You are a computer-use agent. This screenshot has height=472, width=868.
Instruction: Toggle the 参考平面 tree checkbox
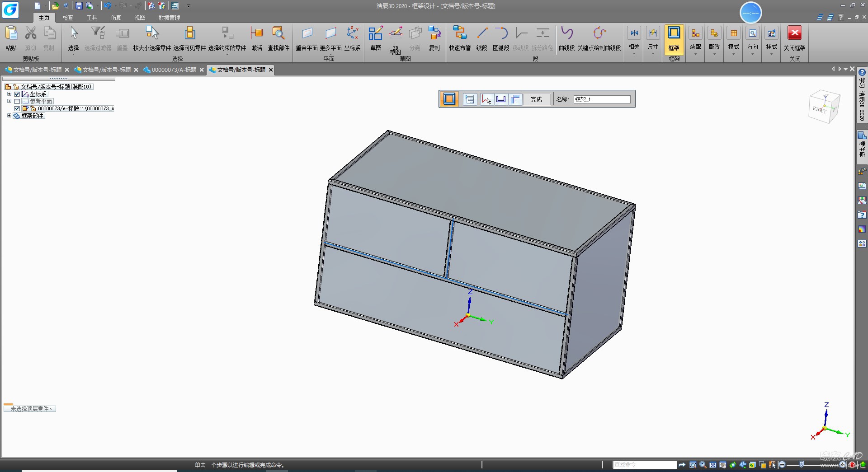(17, 101)
